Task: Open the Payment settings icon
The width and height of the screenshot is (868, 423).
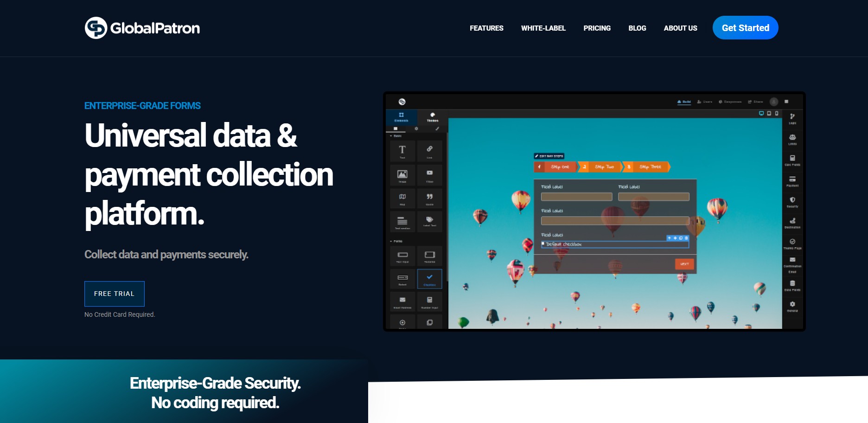Action: [792, 180]
